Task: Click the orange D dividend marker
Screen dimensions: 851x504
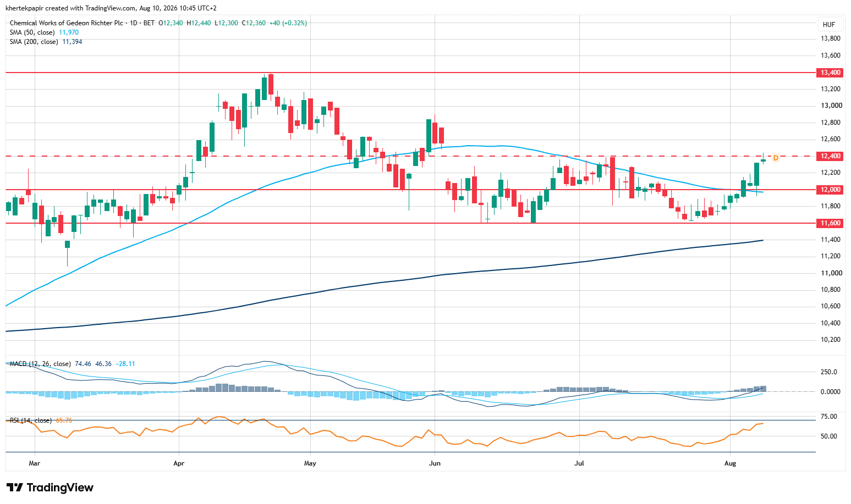Action: tap(776, 158)
